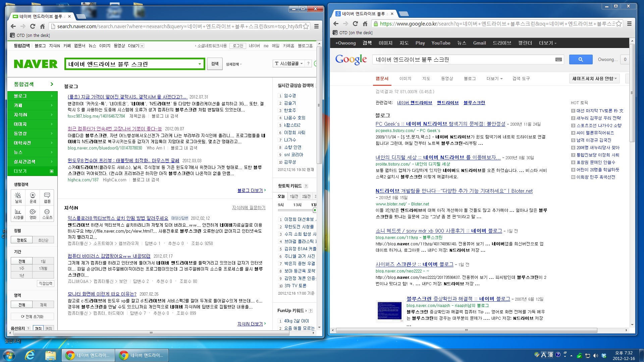Go to home page in Google window
Viewport: 644px width, 362px height.
tap(365, 23)
